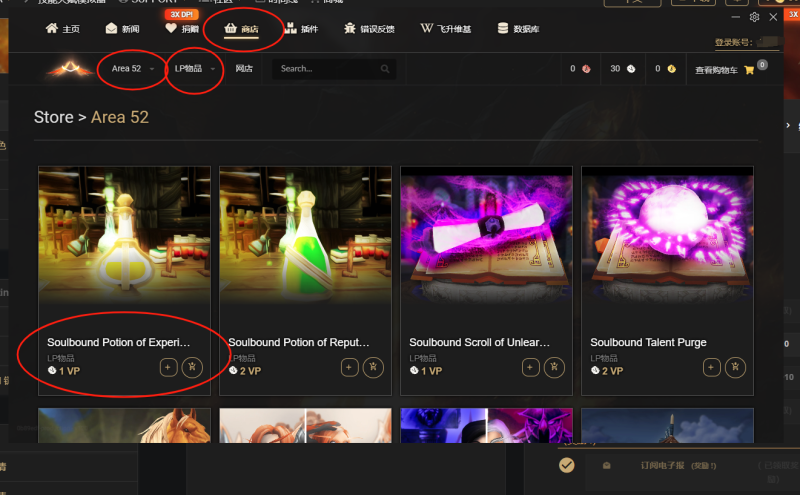Click the bug icon in navigation
This screenshot has height=495, width=800.
(x=350, y=28)
